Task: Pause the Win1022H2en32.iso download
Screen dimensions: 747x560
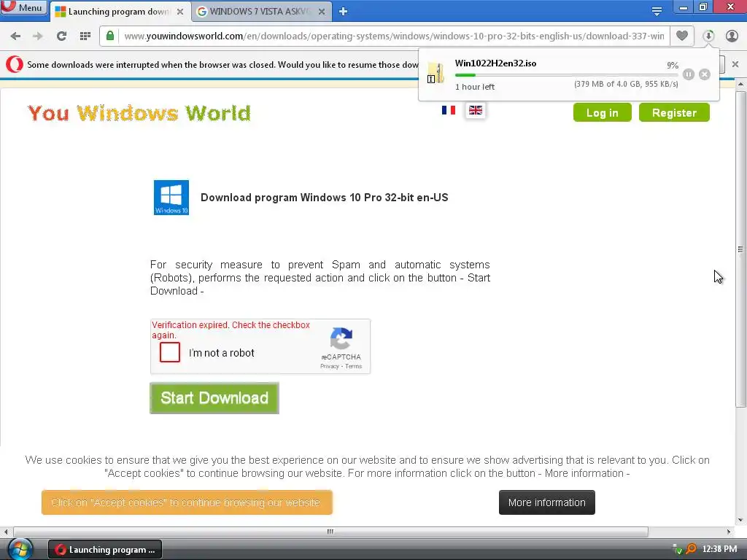Action: point(689,74)
